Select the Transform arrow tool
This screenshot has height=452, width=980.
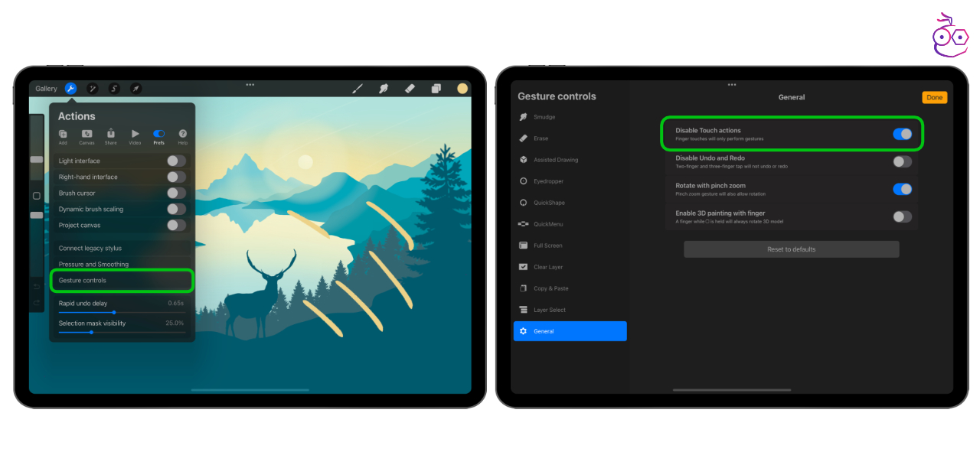(x=136, y=89)
